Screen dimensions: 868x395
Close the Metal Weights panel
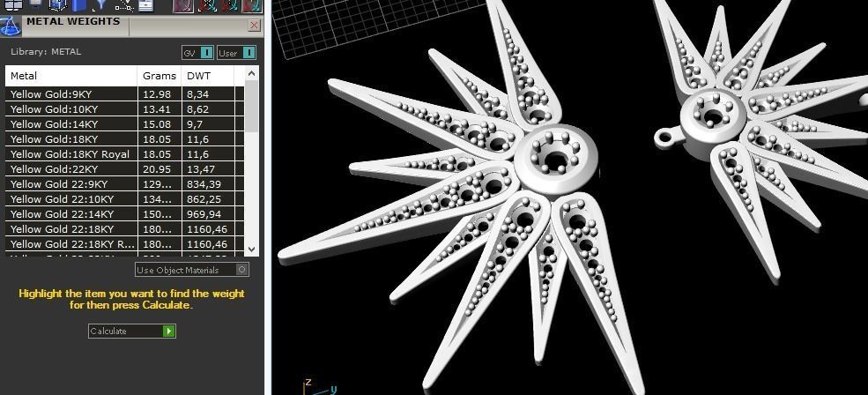[254, 25]
